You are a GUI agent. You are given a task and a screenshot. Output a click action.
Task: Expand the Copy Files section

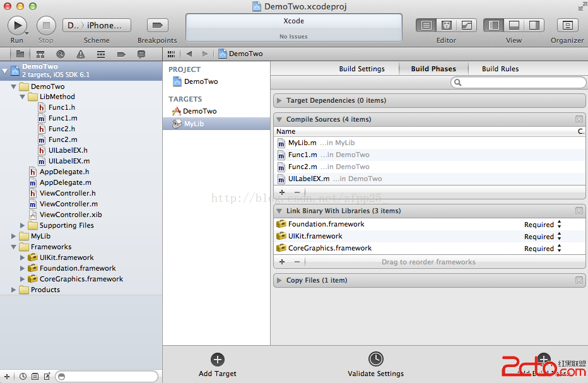(x=279, y=280)
